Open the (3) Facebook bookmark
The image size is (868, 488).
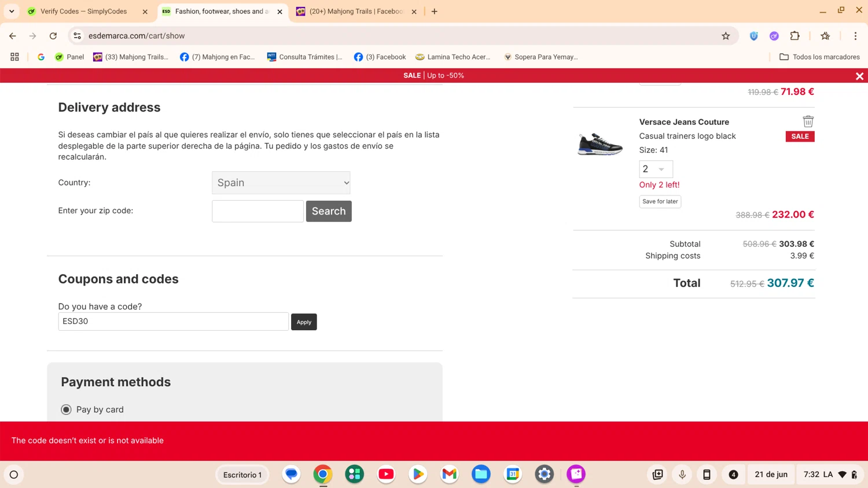pos(380,57)
